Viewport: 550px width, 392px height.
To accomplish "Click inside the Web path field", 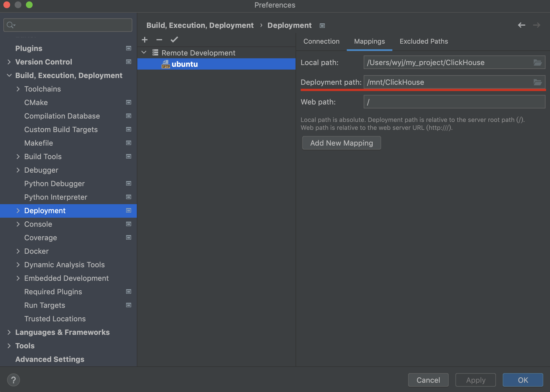I will (x=454, y=102).
